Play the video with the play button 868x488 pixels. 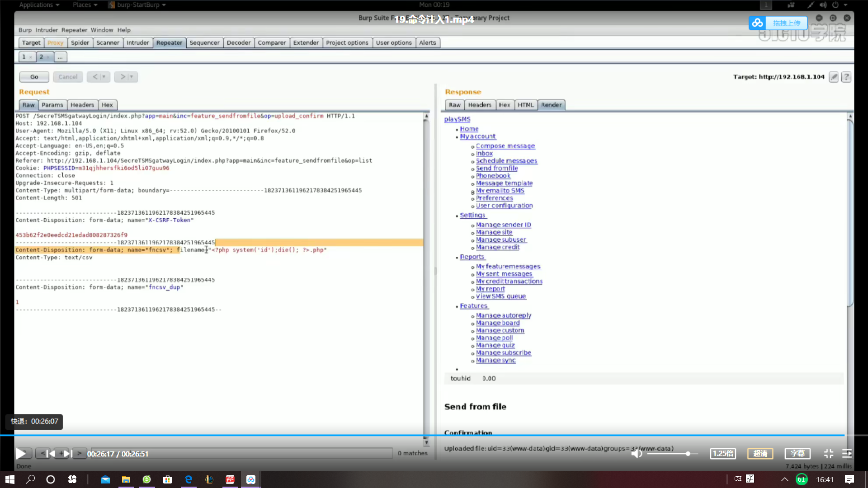(x=21, y=453)
